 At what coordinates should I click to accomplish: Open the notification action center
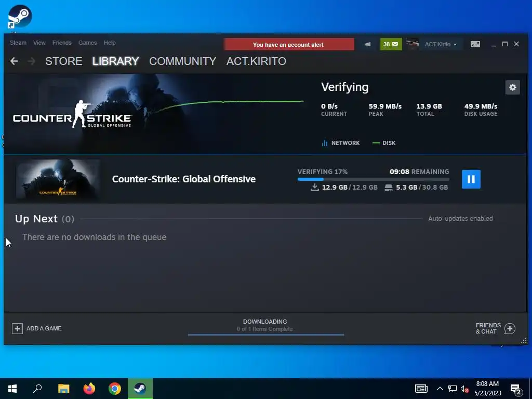[x=516, y=390]
